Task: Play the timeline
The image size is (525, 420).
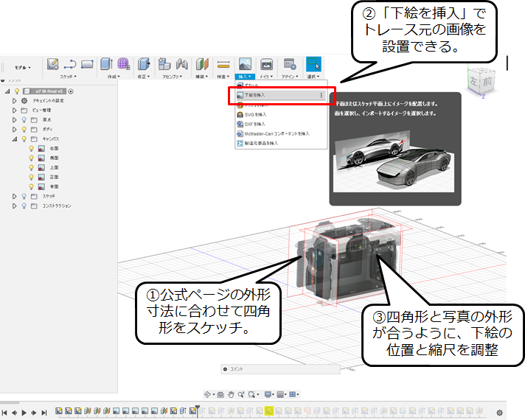Action: pos(24,413)
